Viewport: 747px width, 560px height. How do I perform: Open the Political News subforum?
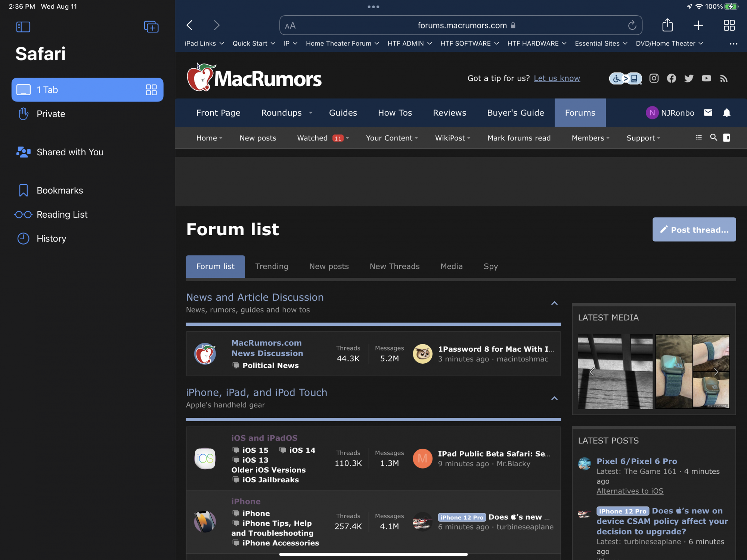click(270, 365)
